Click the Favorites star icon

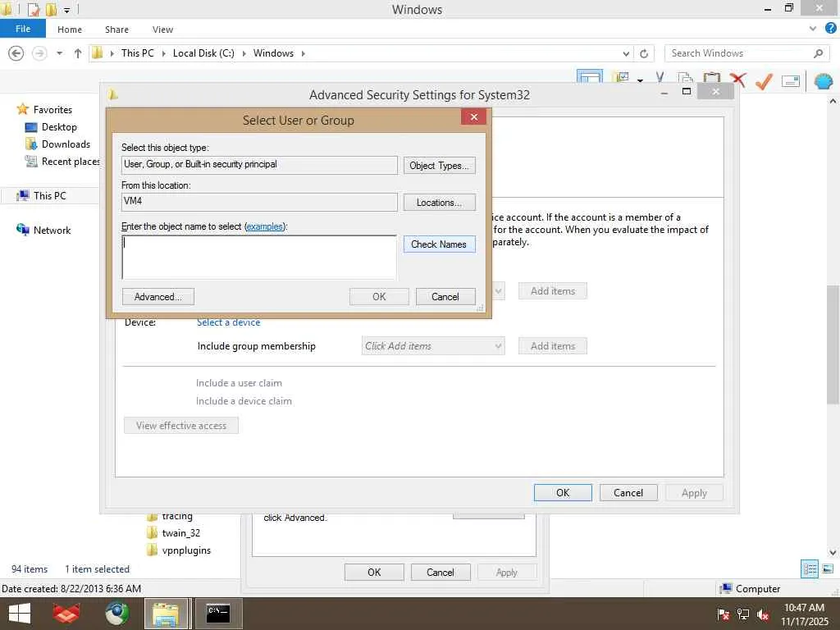coord(22,109)
